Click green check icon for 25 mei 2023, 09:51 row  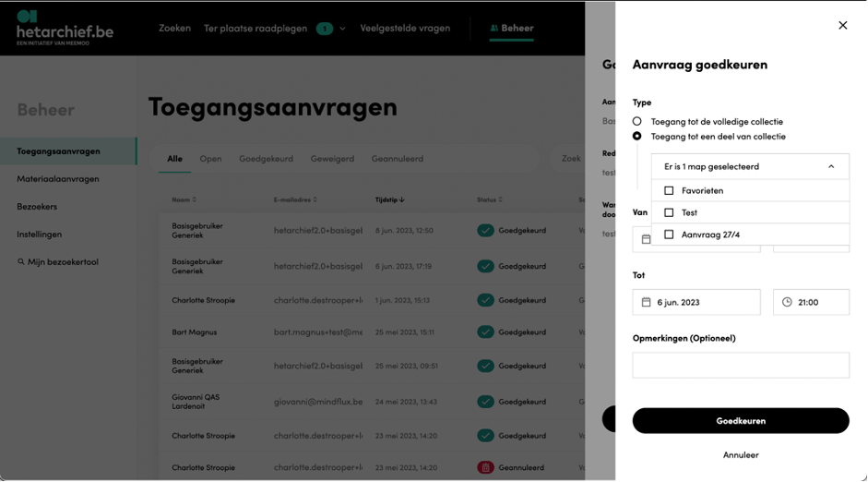(x=485, y=367)
